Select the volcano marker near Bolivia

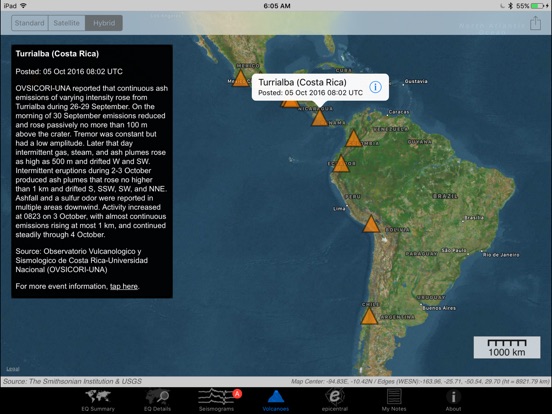pos(371,224)
